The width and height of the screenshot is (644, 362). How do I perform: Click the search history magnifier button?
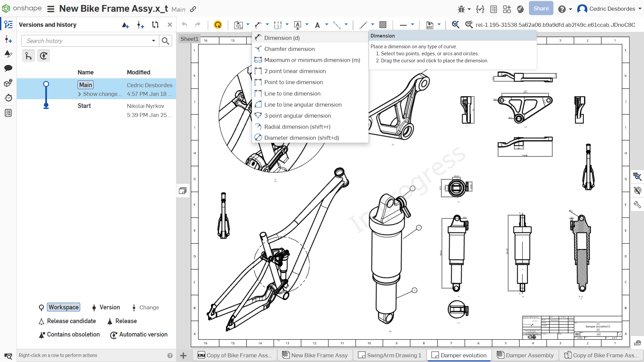[x=165, y=41]
